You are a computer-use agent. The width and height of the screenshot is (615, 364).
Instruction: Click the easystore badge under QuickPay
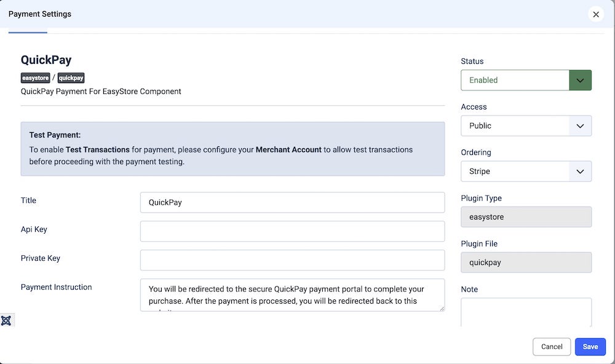pos(35,78)
